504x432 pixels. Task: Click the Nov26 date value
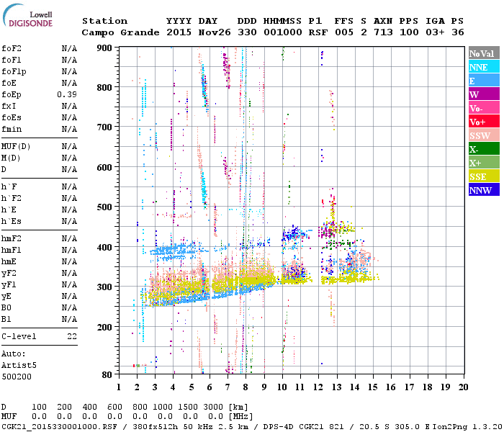215,32
